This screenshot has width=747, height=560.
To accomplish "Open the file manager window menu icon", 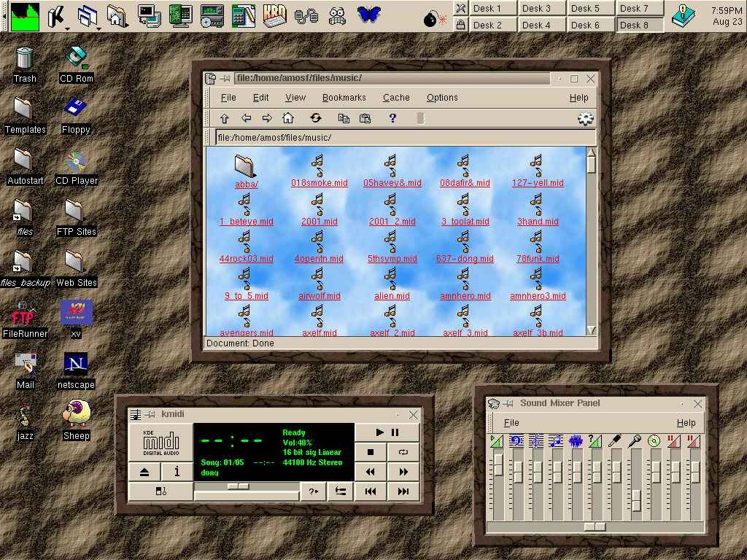I will point(211,79).
